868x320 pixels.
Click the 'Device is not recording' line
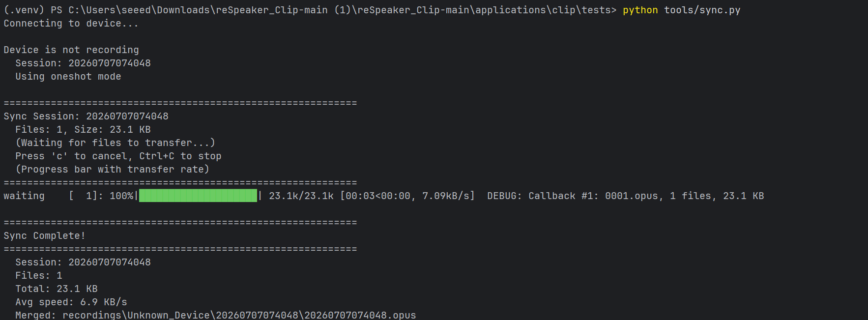pyautogui.click(x=71, y=50)
